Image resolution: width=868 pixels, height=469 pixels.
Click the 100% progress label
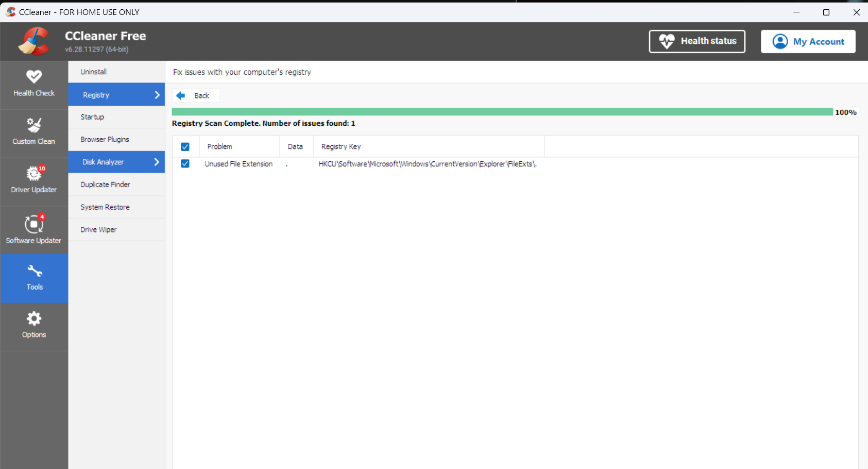(x=846, y=112)
